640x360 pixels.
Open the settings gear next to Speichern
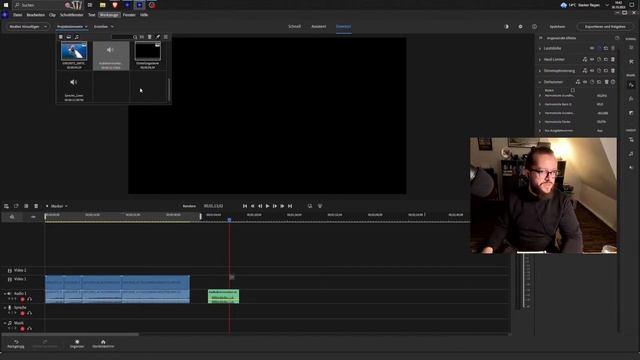click(x=520, y=27)
